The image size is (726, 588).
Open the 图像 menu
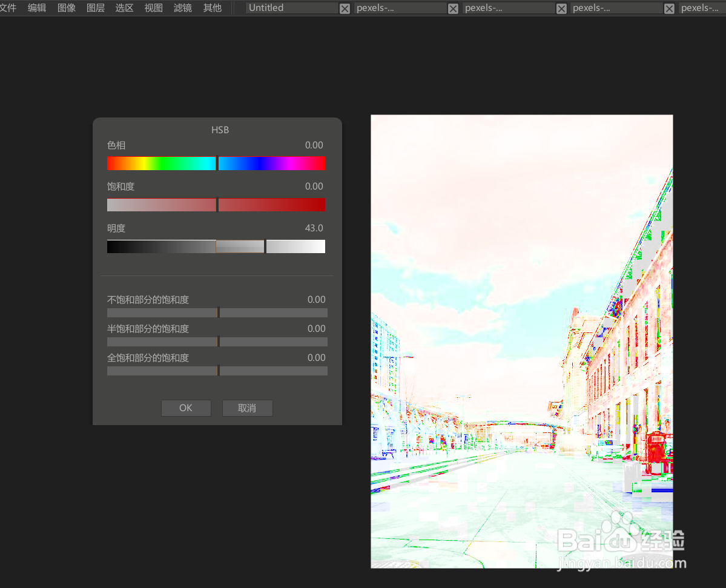point(66,8)
